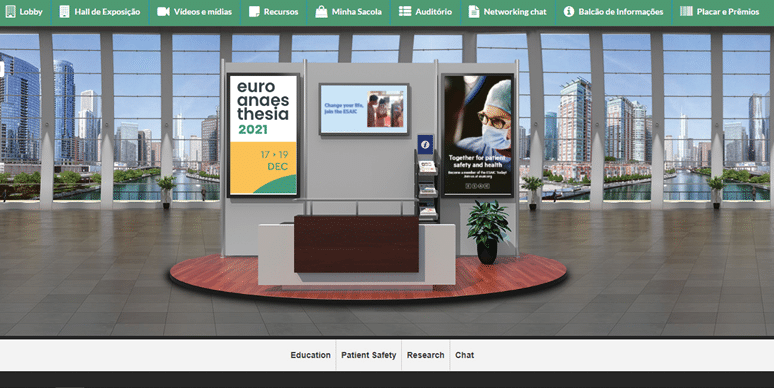774x390 pixels.
Task: Navigate to Auditório
Action: coord(426,12)
